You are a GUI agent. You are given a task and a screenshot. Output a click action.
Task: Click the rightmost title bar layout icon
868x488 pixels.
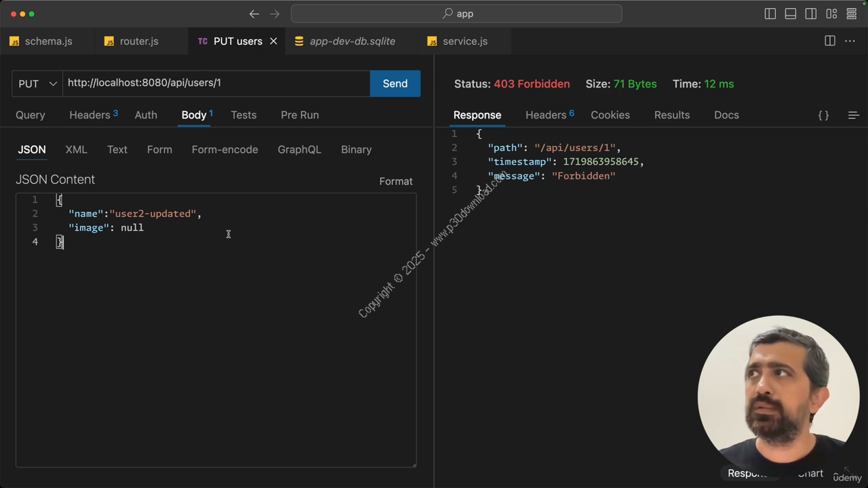click(852, 14)
